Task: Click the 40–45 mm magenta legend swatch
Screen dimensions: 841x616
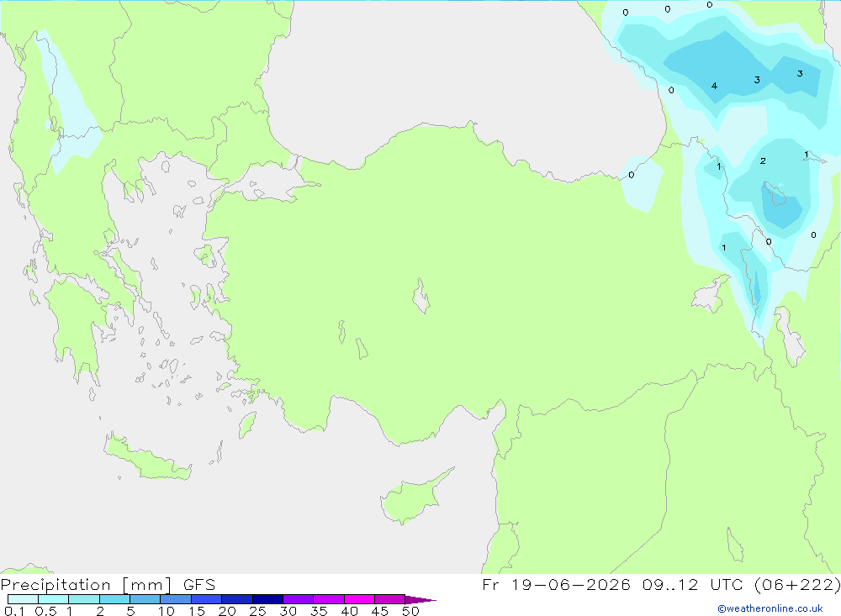Action: coord(359,599)
